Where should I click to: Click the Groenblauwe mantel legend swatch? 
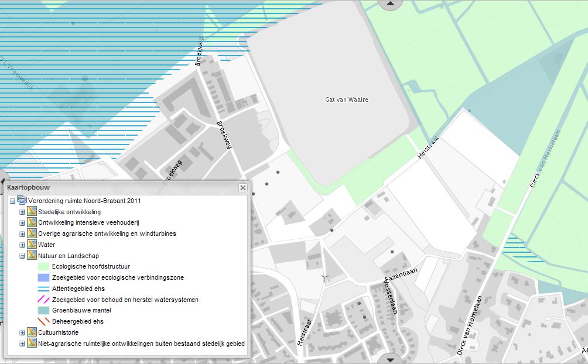coord(43,311)
